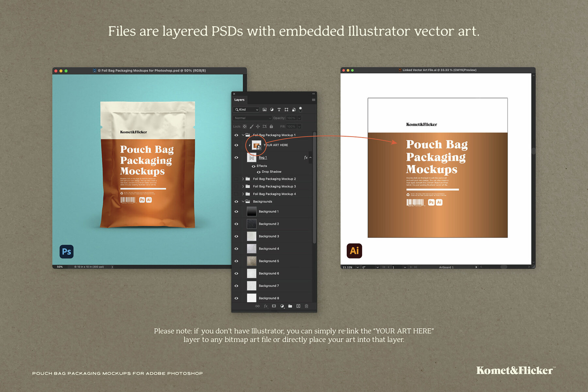The width and height of the screenshot is (588, 392).
Task: Click the add layer mask icon
Action: point(274,306)
